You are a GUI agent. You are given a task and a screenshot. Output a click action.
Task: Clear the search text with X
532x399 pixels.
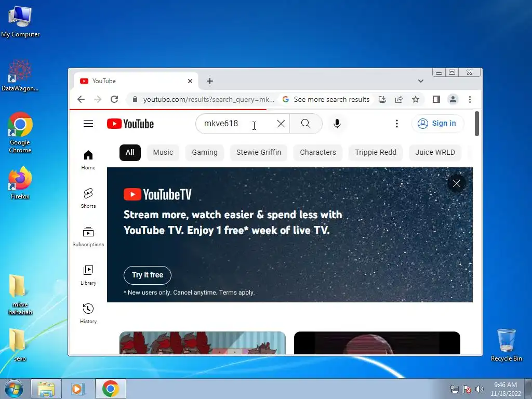281,124
